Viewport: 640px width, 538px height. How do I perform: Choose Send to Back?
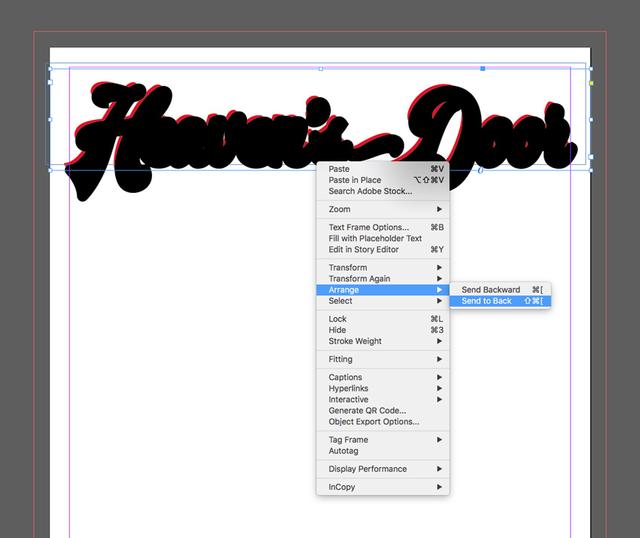click(x=500, y=301)
